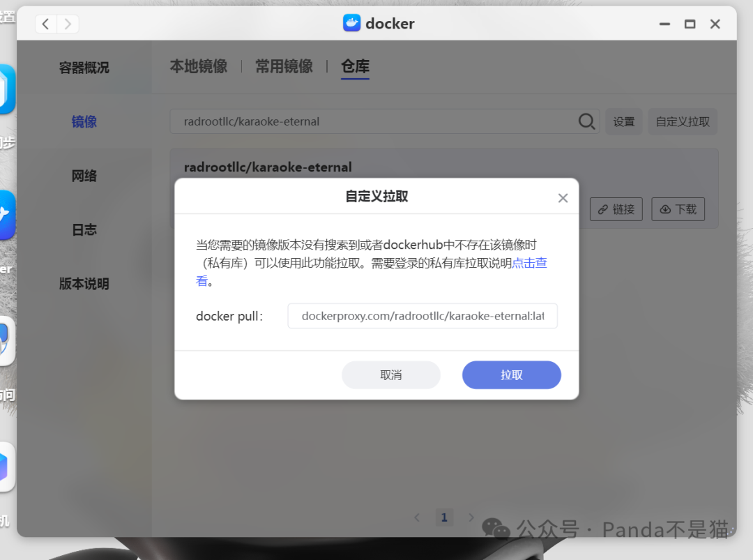Switch to 常用镜像 tab
This screenshot has height=560, width=753.
[x=284, y=66]
